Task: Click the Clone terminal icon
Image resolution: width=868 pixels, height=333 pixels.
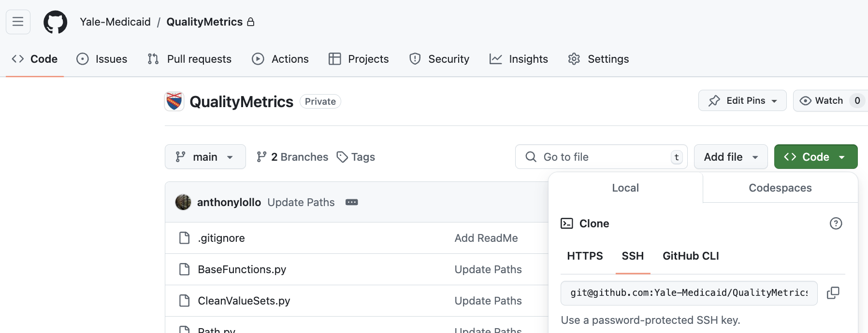Action: click(x=566, y=223)
